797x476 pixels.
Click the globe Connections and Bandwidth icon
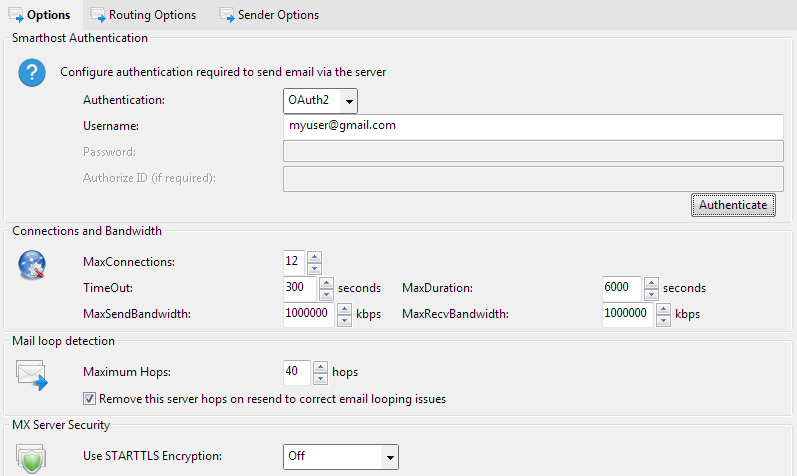[x=33, y=265]
